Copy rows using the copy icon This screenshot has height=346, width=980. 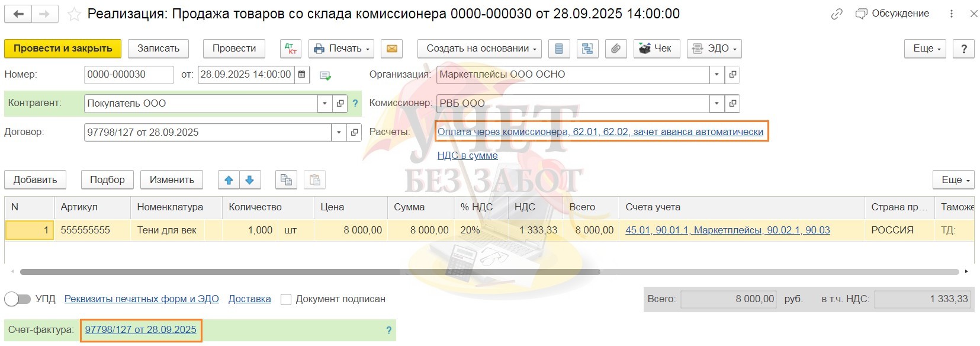tap(287, 180)
